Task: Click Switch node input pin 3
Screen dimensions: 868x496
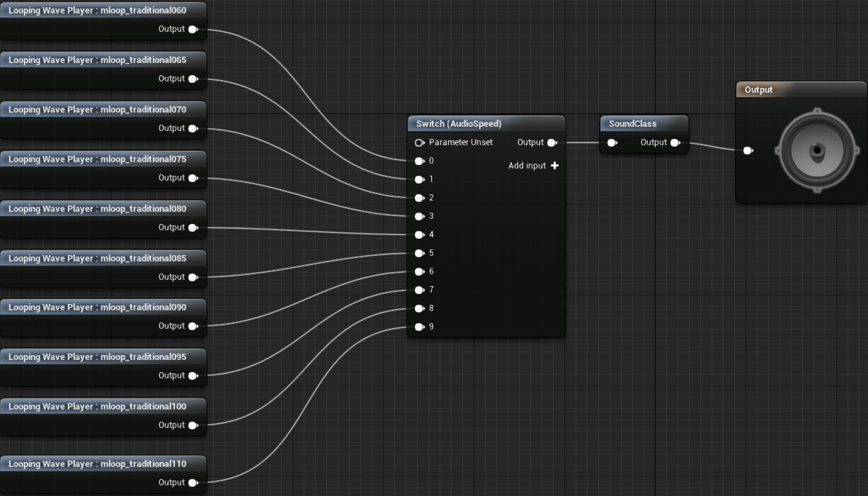Action: (x=419, y=216)
